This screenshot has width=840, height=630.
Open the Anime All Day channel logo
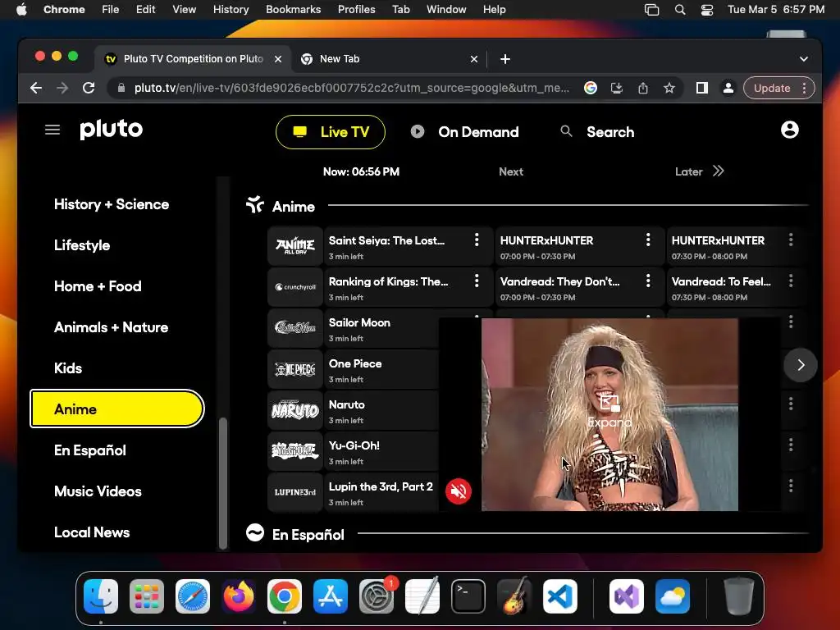[295, 246]
